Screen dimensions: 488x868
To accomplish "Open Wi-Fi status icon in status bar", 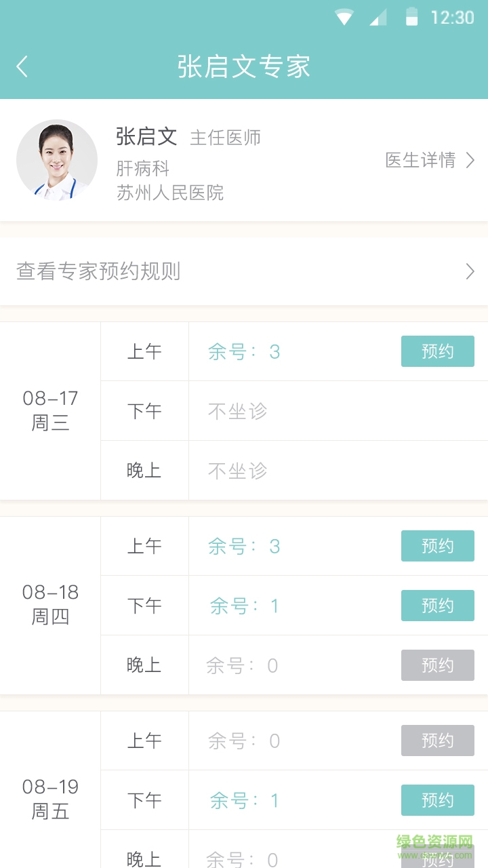I will [344, 17].
